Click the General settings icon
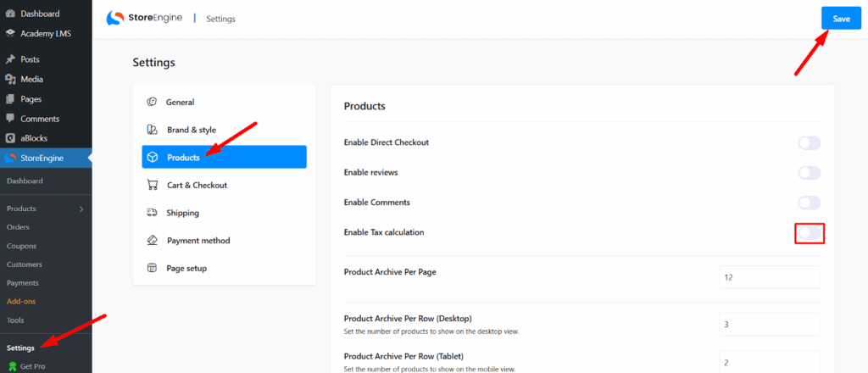 point(152,103)
